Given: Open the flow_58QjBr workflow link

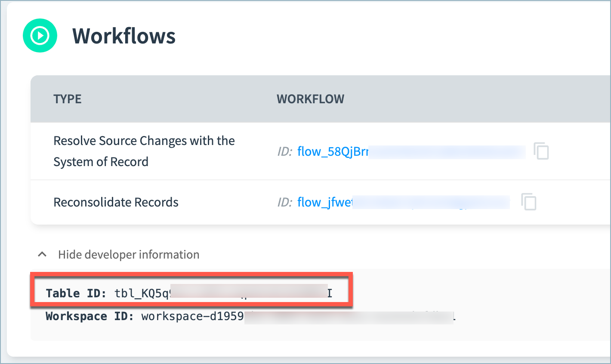Looking at the screenshot, I should point(411,151).
